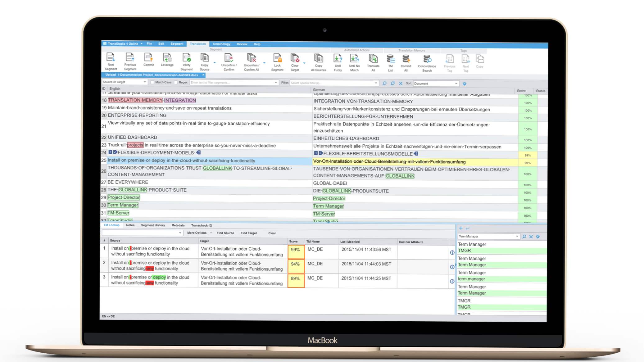The image size is (644, 362).
Task: Open term panel settings gear
Action: [538, 236]
